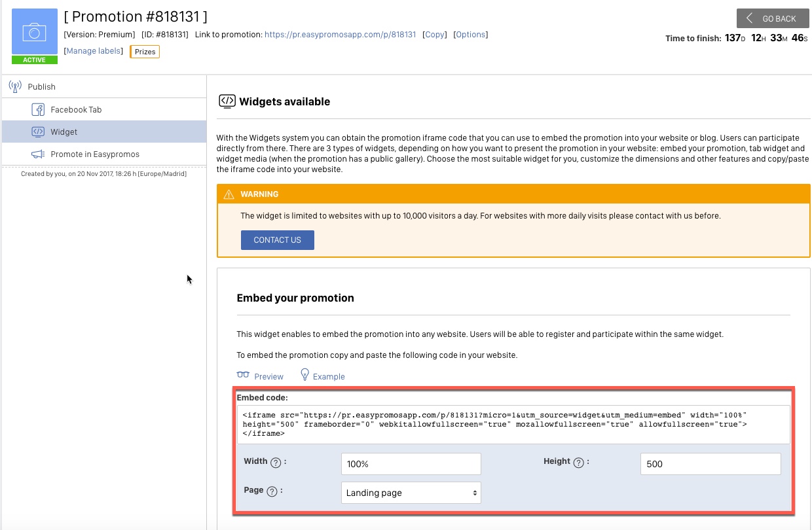Select the Facebook Tab menu item
The height and width of the screenshot is (530, 812).
(x=103, y=109)
